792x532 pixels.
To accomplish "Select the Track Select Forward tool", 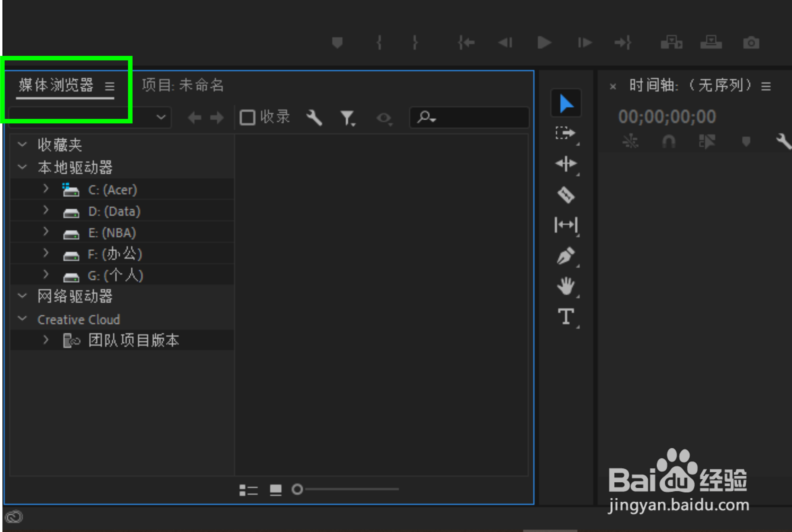I will coord(566,133).
